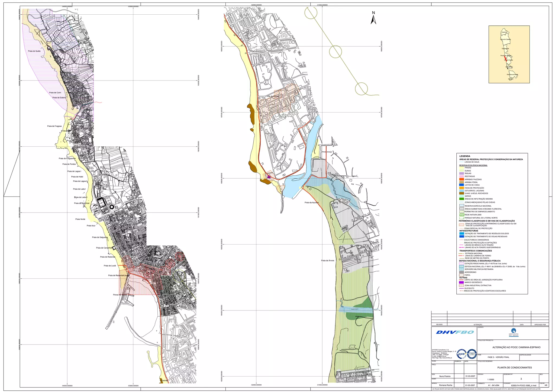Click the Praia de Quião map label
The width and height of the screenshot is (555, 392).
click(x=34, y=51)
